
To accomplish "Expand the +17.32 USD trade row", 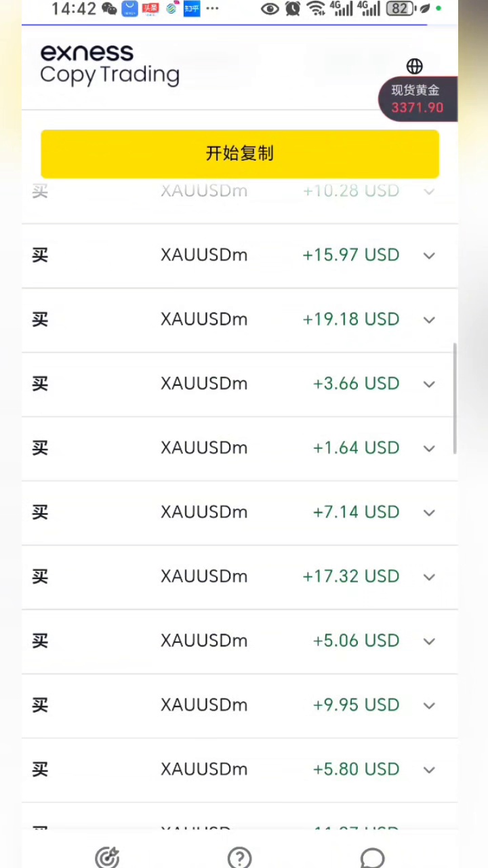I will (429, 577).
